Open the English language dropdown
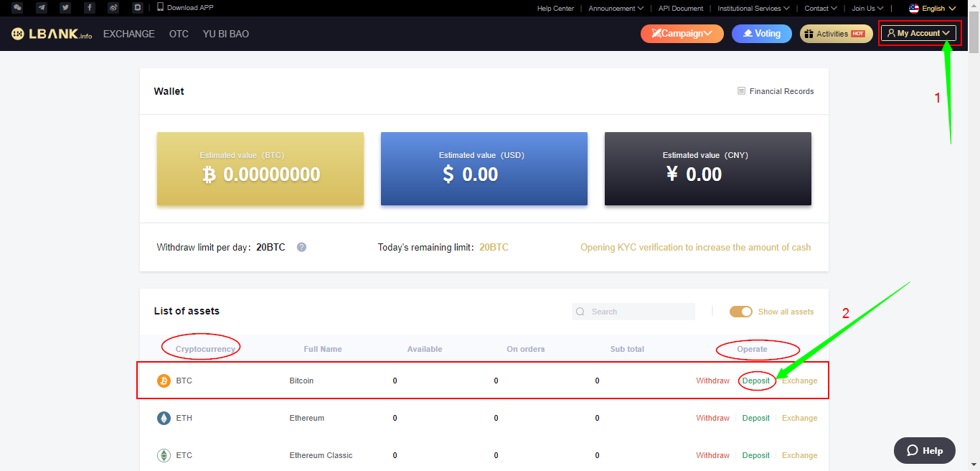This screenshot has height=471, width=980. 933,9
